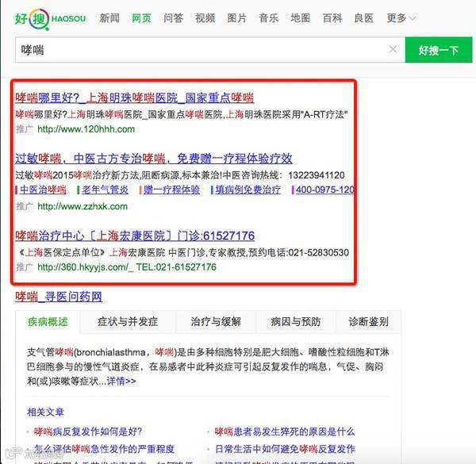This screenshot has height=464, width=476.
Task: Click snippet text 上海明珠医院采用"A-RT疗法"
Action: coord(287,115)
